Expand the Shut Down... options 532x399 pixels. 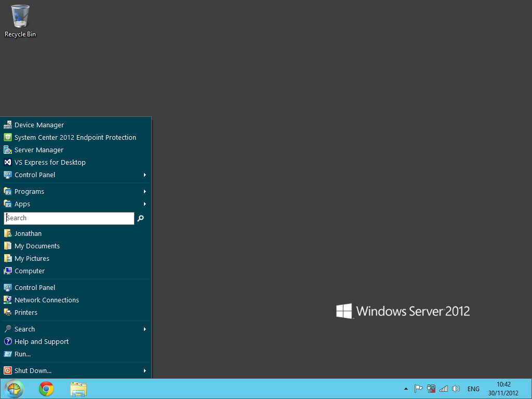tap(76, 370)
